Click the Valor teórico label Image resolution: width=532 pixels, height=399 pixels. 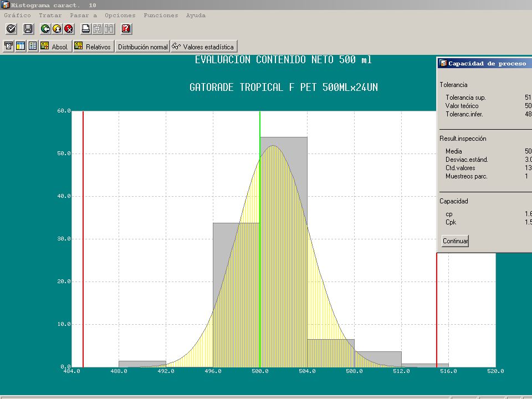462,106
